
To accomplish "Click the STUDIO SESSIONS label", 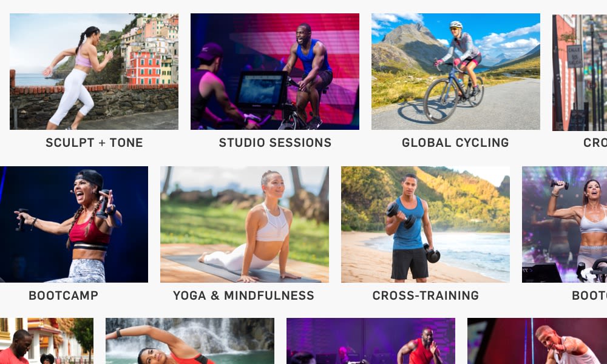I will coord(275,143).
